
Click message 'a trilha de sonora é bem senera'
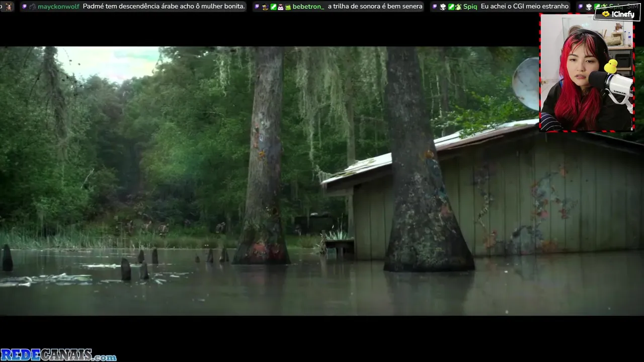pos(375,7)
